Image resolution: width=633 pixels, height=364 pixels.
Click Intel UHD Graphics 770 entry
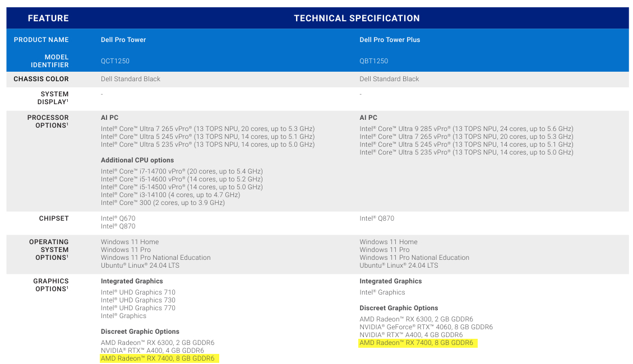(138, 308)
